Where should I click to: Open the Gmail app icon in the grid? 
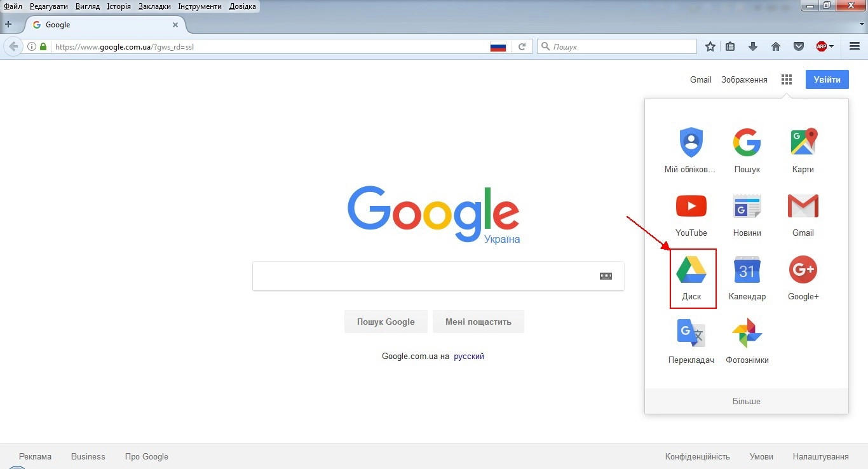[803, 214]
